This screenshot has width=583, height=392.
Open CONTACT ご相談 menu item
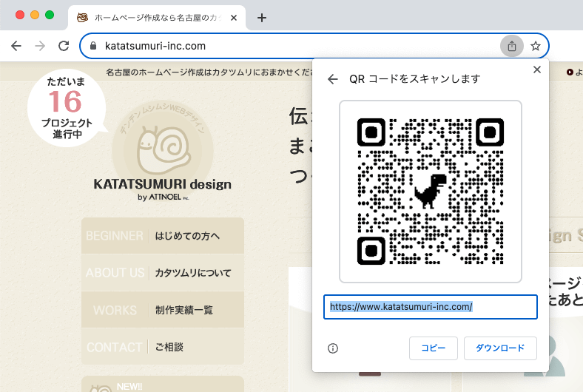(163, 347)
